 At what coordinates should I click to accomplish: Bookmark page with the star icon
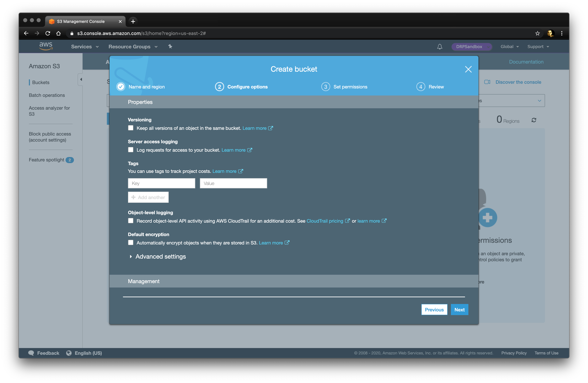click(x=537, y=33)
